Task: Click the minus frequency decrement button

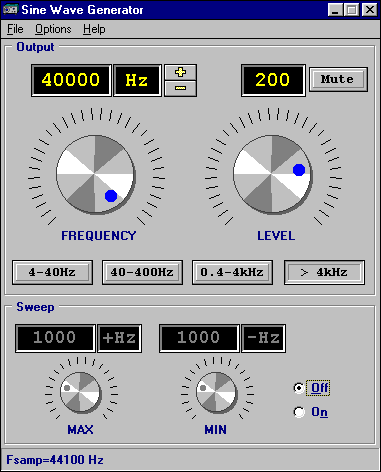Action: pyautogui.click(x=181, y=88)
